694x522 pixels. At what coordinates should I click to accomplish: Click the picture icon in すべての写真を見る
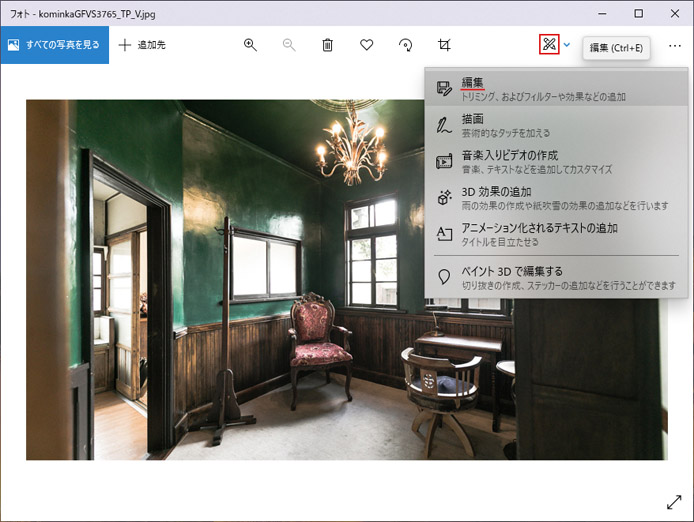[x=13, y=45]
